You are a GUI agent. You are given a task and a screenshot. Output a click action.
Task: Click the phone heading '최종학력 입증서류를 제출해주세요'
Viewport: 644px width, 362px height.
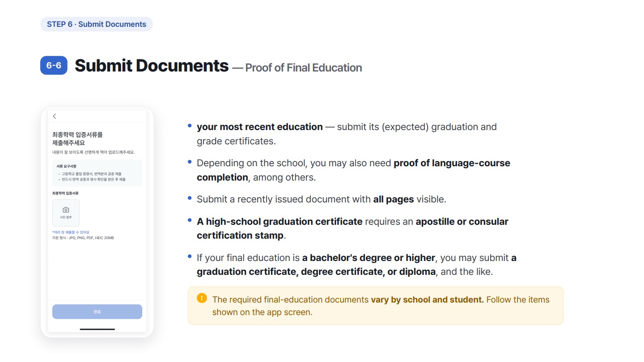77,139
